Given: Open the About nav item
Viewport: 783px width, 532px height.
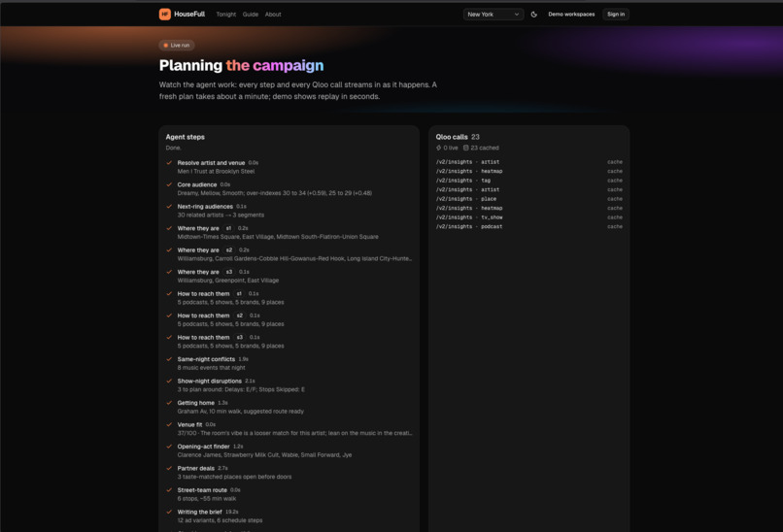Looking at the screenshot, I should [x=273, y=15].
